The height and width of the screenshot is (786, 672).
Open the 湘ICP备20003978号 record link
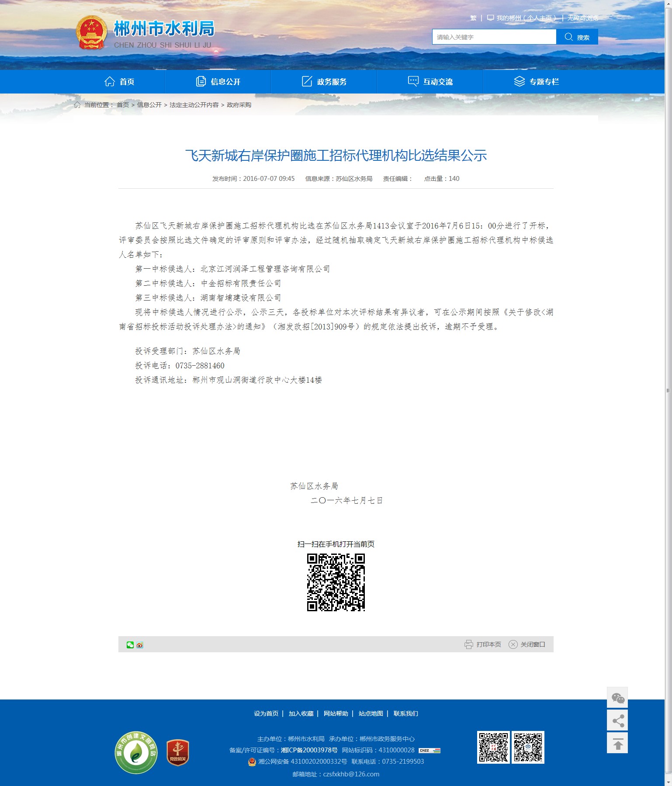[x=309, y=750]
